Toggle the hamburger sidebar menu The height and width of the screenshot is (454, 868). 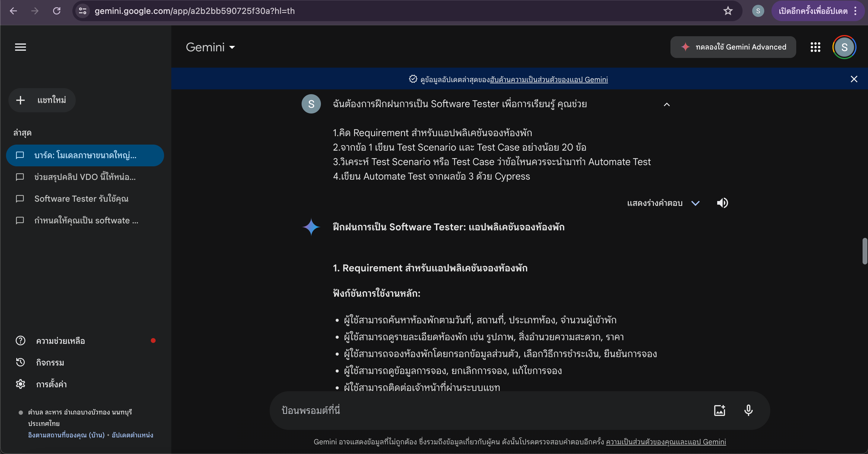(21, 47)
